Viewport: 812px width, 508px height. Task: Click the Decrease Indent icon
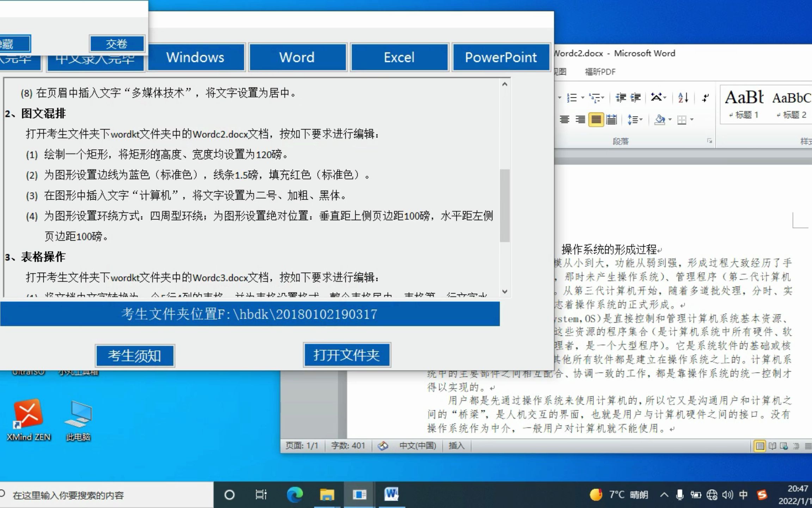click(x=621, y=97)
